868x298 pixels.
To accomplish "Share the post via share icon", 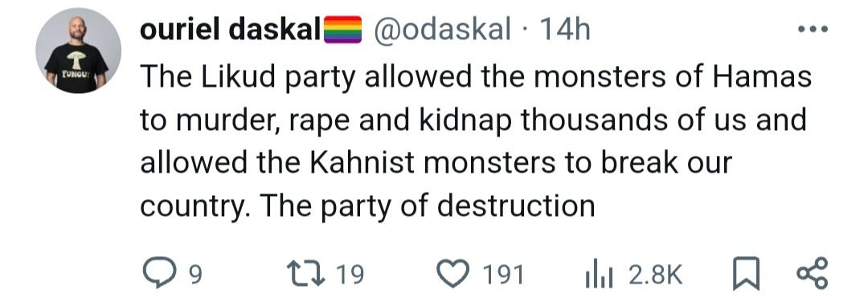I will point(812,273).
